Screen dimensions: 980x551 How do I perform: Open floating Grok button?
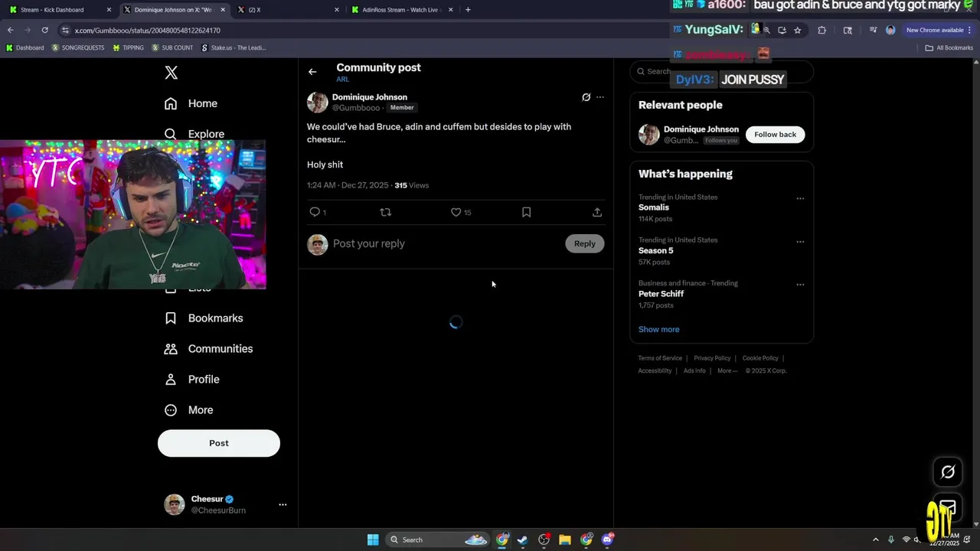[948, 472]
